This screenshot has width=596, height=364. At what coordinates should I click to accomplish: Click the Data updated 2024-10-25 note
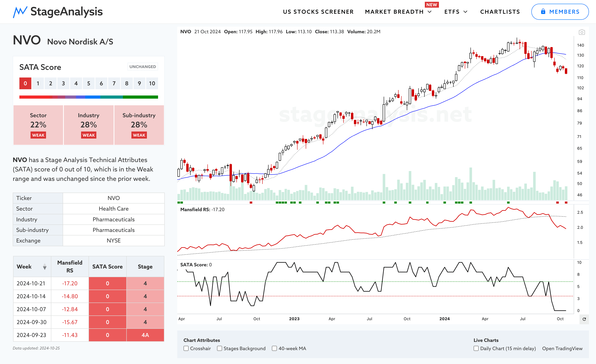pyautogui.click(x=36, y=348)
